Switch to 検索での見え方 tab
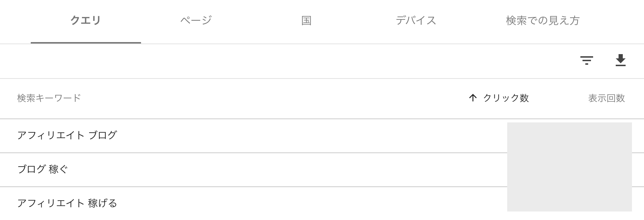Image resolution: width=644 pixels, height=220 pixels. (x=543, y=21)
